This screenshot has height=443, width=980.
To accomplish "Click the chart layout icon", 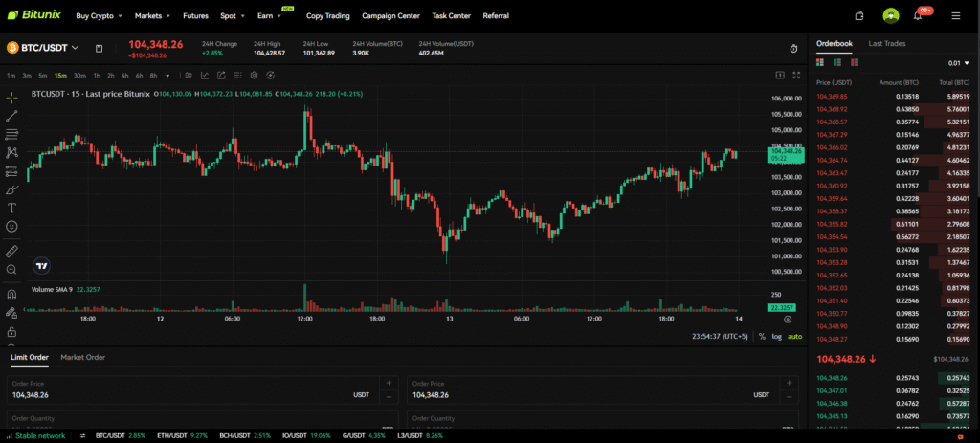I will tap(780, 75).
